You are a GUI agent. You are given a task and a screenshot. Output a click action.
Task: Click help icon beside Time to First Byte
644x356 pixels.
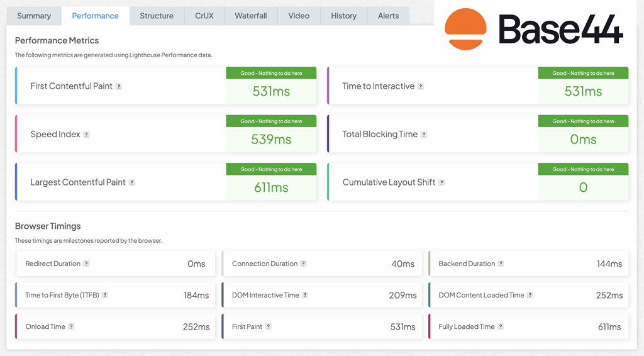105,295
